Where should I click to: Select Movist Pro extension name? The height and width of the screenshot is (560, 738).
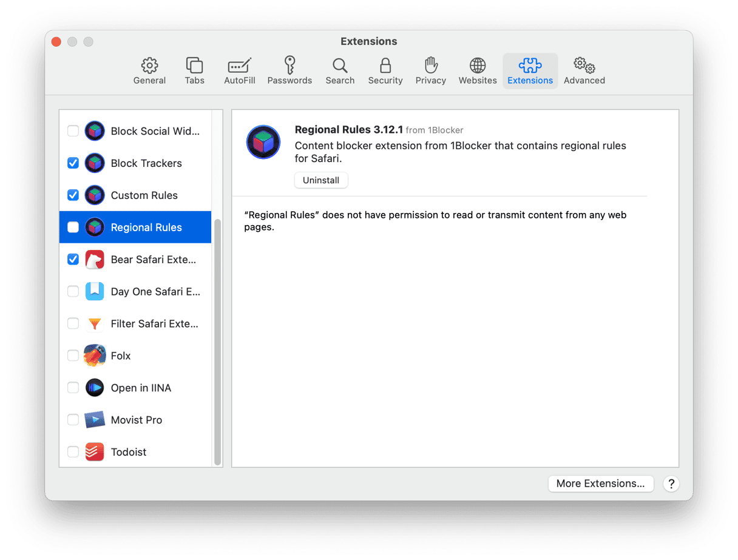click(137, 420)
